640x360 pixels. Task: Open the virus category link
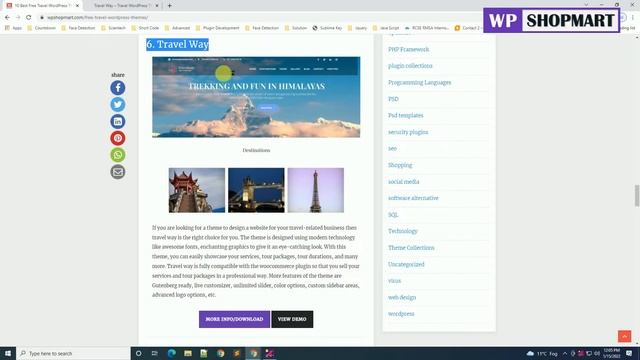pos(394,281)
